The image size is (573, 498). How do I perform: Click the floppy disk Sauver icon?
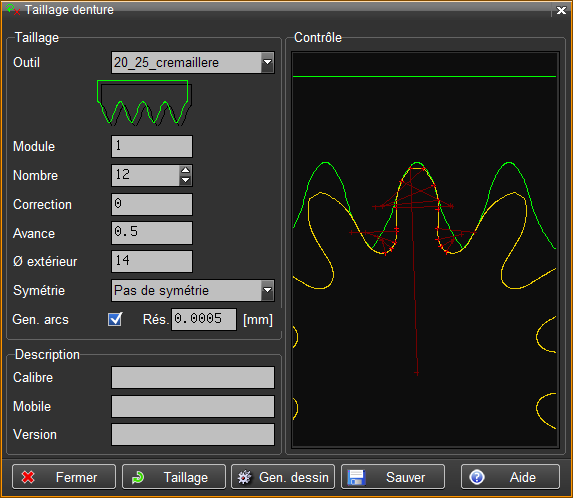(x=356, y=477)
